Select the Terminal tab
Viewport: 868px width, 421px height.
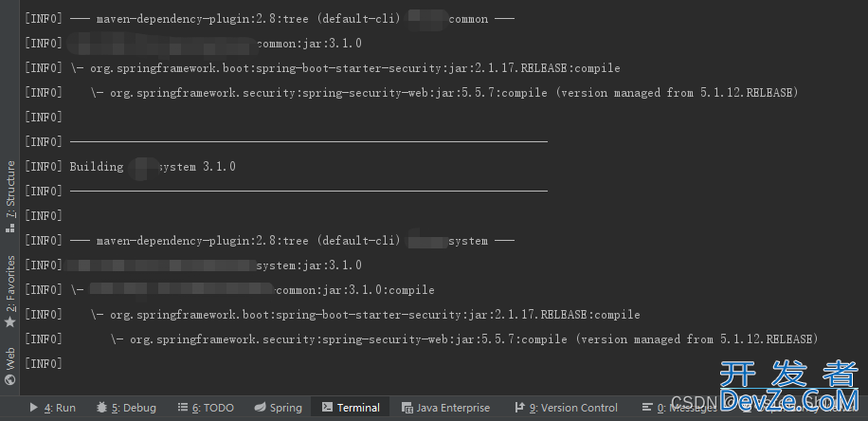(357, 408)
